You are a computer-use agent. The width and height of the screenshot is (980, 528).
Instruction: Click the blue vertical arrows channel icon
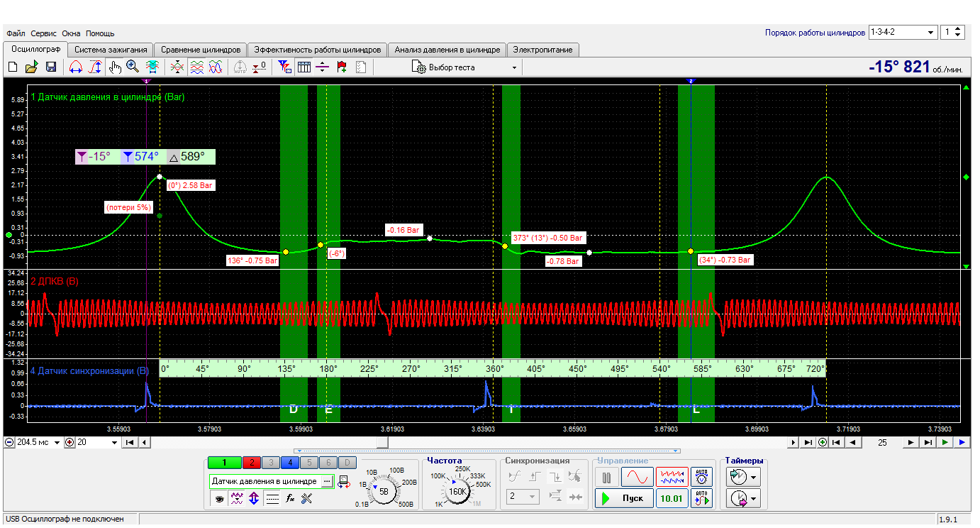254,499
